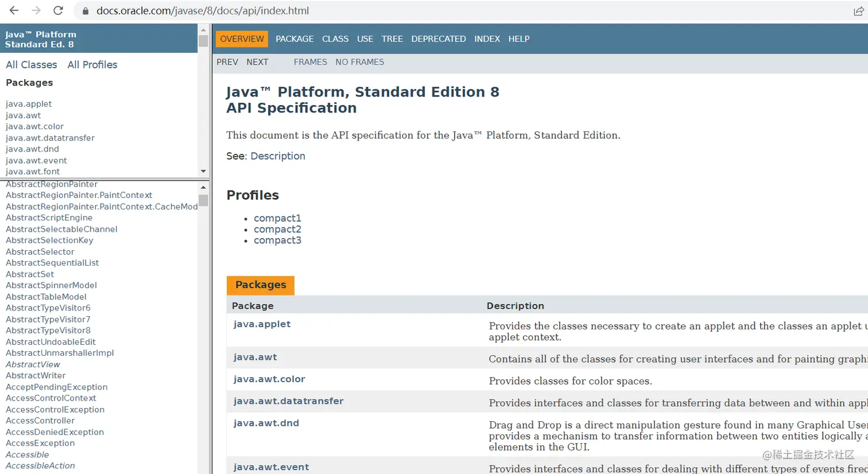Open AbstractUndoableEdit class

(x=51, y=342)
